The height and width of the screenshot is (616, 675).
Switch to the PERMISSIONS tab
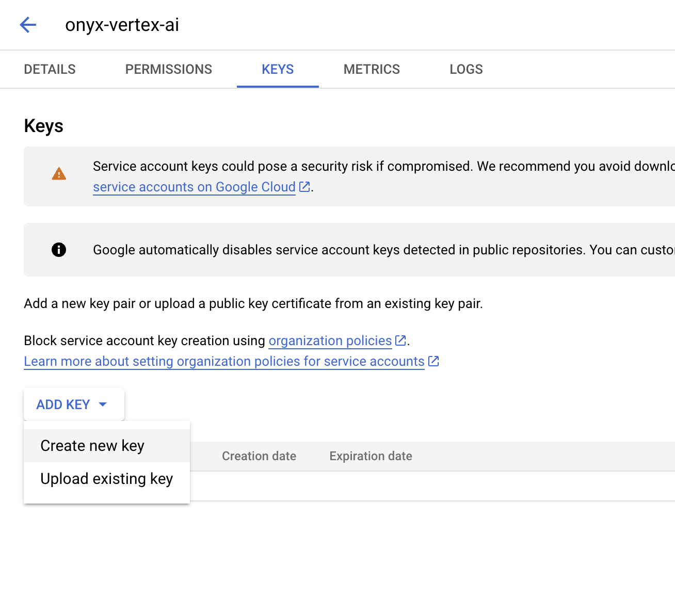coord(169,69)
